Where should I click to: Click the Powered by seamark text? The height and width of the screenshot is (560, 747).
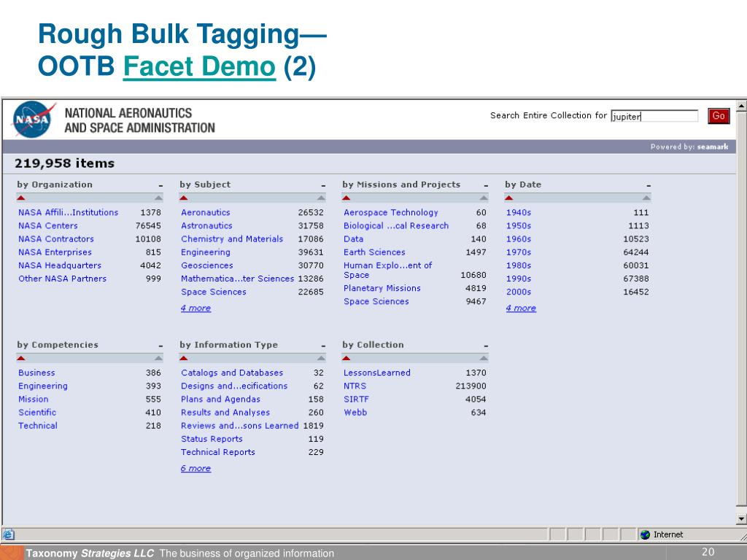click(689, 147)
